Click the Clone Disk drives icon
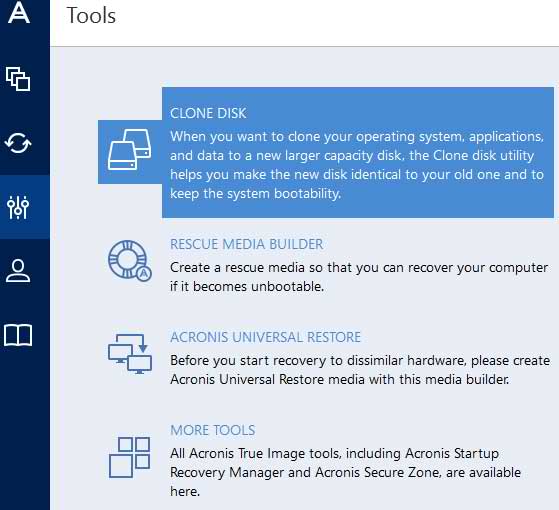The height and width of the screenshot is (510, 559). pos(129,150)
